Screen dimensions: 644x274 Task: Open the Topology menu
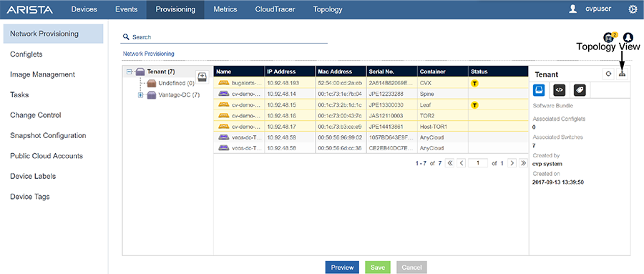point(328,9)
